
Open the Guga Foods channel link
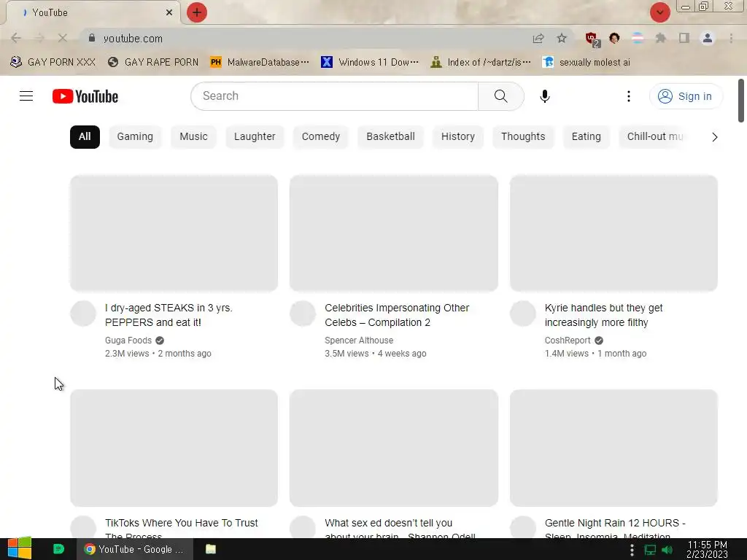pyautogui.click(x=128, y=341)
